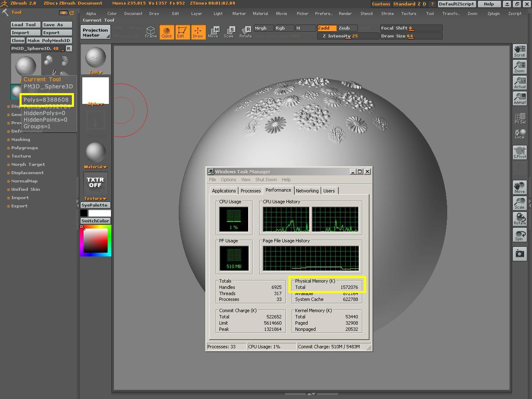Adjust the Z Intensity slider
532x399 pixels.
348,36
